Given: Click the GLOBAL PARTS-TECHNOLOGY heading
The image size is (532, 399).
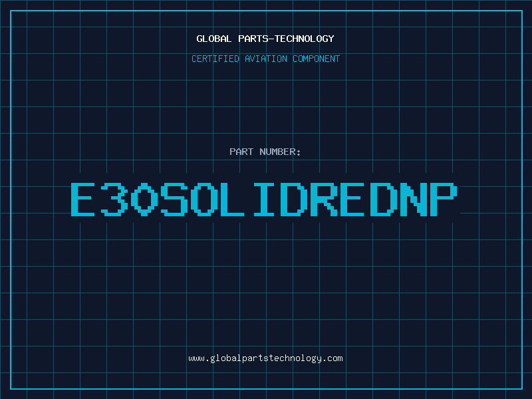Looking at the screenshot, I should (x=265, y=39).
